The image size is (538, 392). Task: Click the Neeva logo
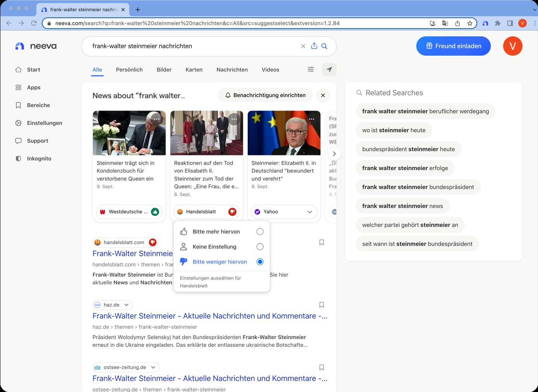pos(36,46)
